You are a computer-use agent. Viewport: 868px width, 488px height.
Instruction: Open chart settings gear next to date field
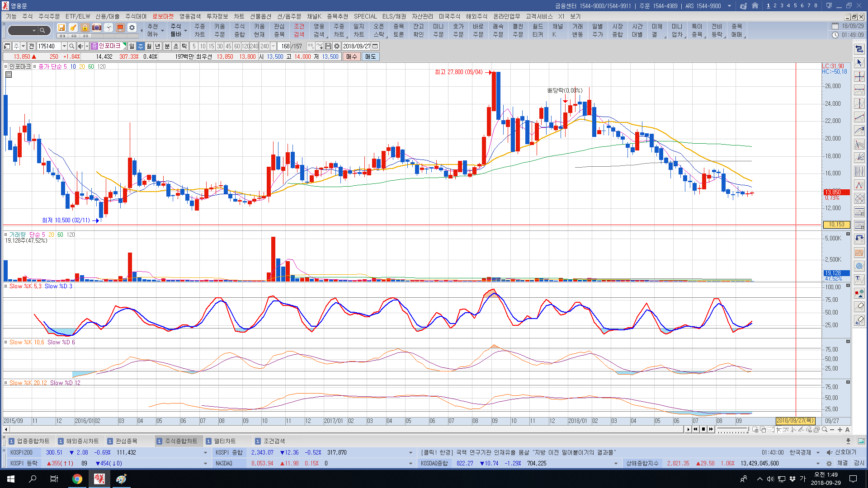pyautogui.click(x=337, y=46)
